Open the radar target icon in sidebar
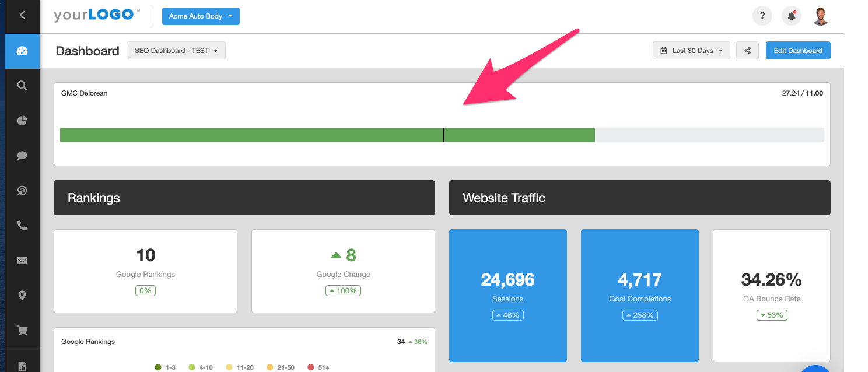This screenshot has height=372, width=868. [x=22, y=191]
